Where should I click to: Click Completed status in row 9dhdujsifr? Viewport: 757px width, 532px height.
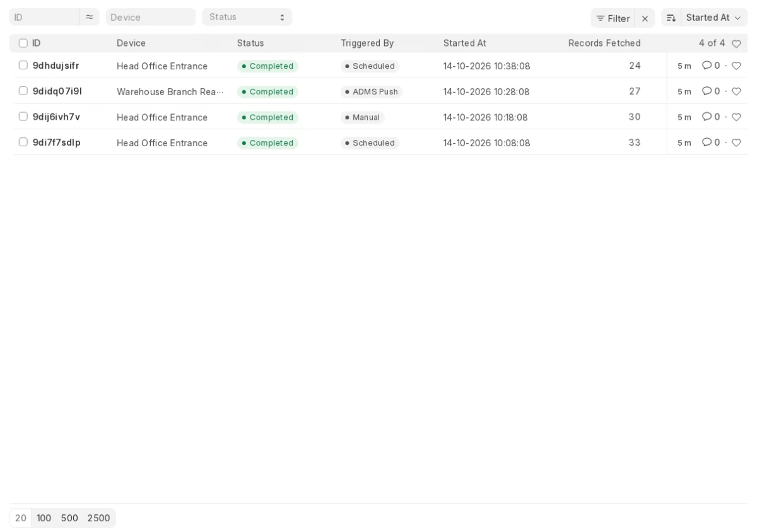click(267, 66)
